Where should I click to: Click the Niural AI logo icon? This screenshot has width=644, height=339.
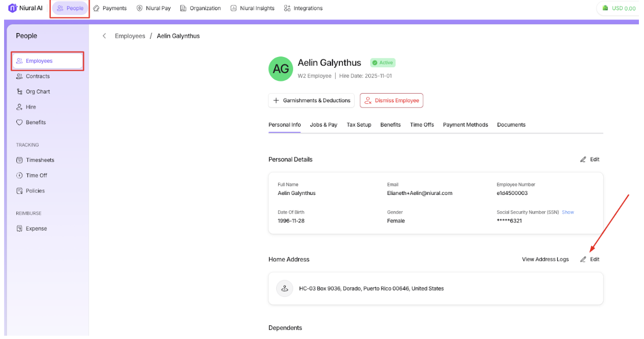(x=12, y=8)
